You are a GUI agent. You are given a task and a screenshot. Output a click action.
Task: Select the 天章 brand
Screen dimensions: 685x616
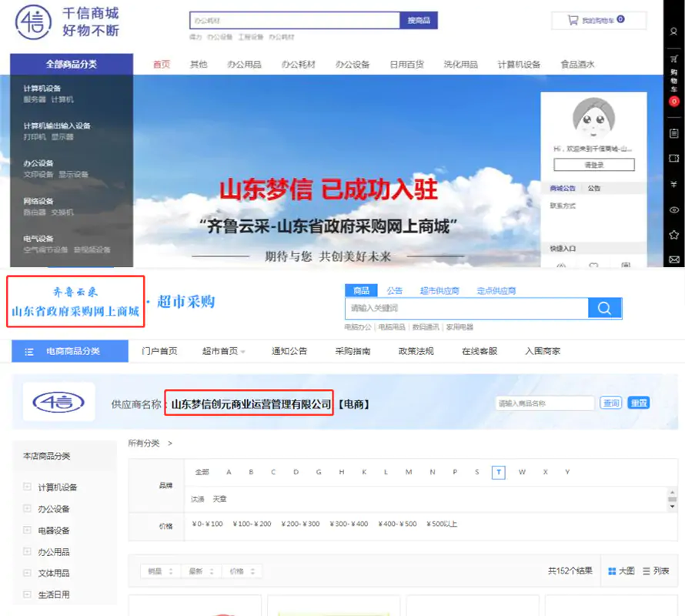220,499
